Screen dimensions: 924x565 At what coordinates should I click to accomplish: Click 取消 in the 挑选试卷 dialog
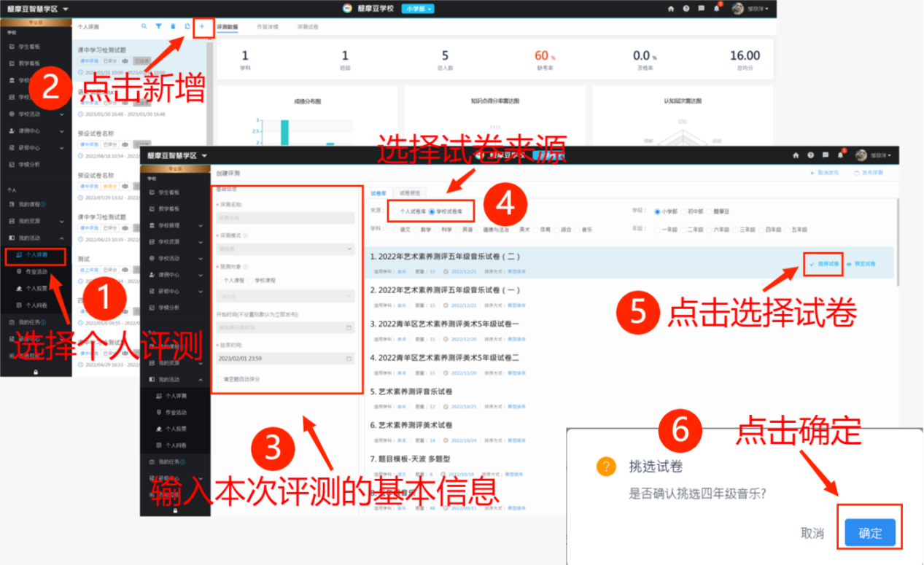click(812, 533)
